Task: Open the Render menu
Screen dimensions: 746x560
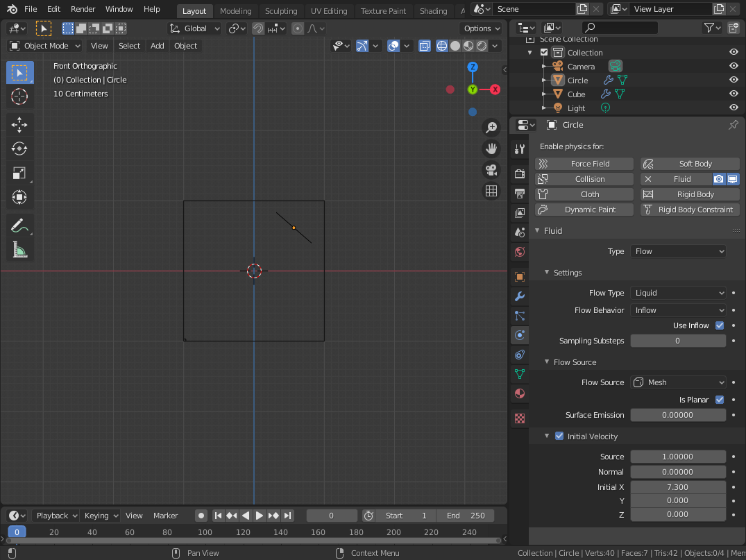Action: click(83, 9)
